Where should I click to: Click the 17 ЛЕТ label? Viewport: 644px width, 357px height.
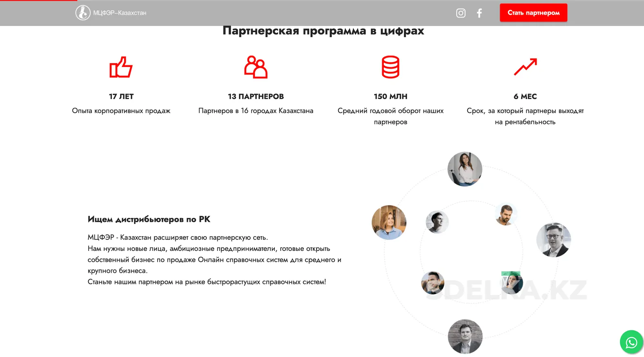(121, 96)
